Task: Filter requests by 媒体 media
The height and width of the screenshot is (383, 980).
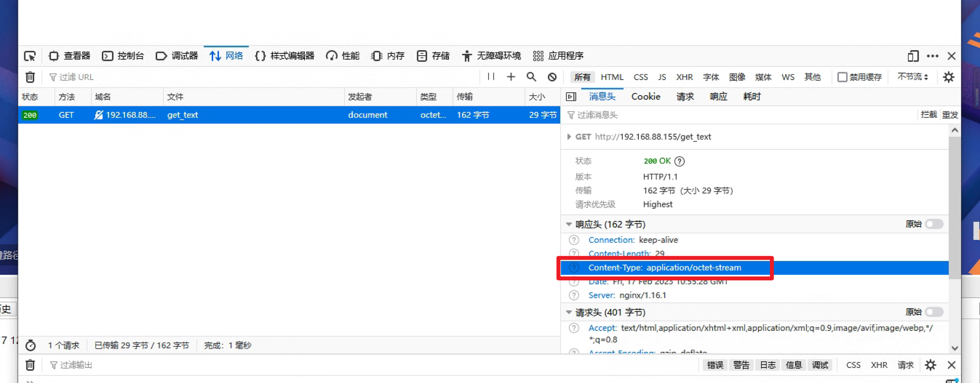Action: [763, 77]
